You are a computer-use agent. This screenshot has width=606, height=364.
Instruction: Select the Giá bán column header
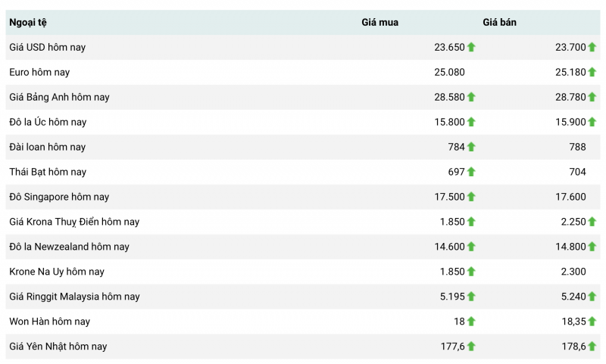pos(500,23)
